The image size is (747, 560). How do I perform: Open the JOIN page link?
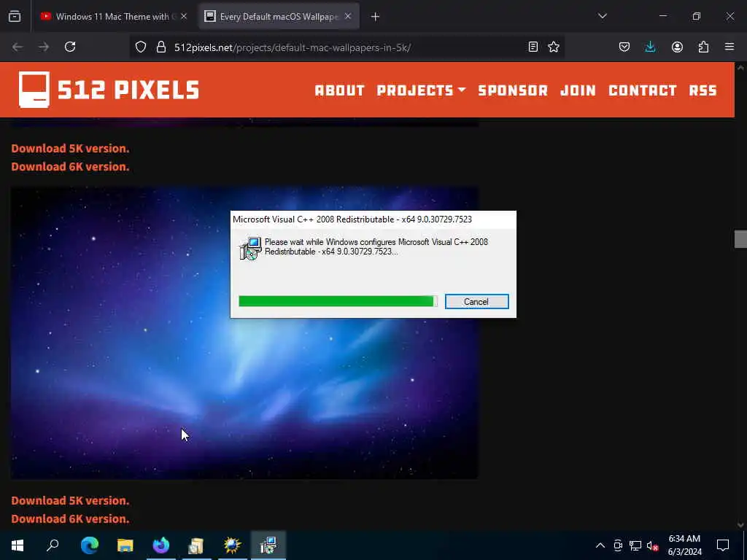[x=578, y=90]
